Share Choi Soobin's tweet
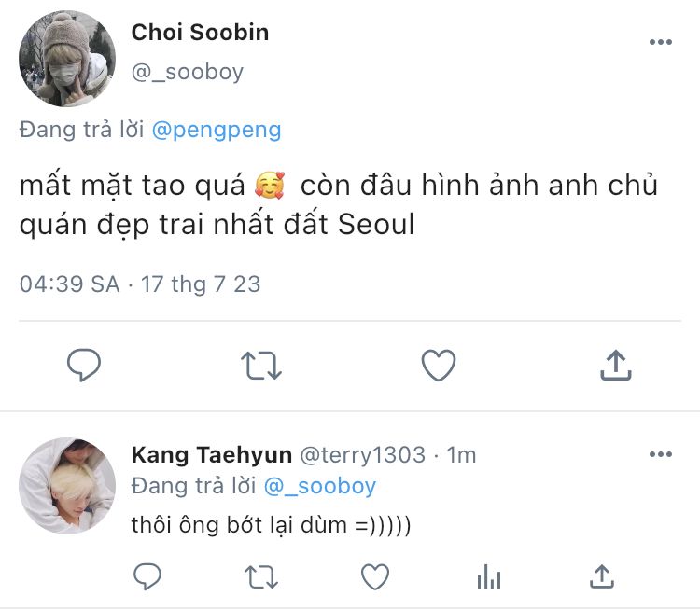700x610 pixels. (x=615, y=366)
